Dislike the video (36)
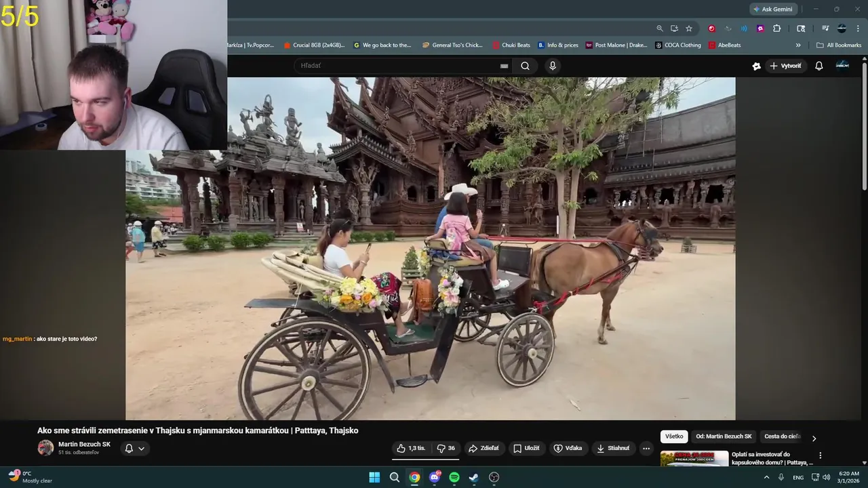The height and width of the screenshot is (488, 868). 446,448
